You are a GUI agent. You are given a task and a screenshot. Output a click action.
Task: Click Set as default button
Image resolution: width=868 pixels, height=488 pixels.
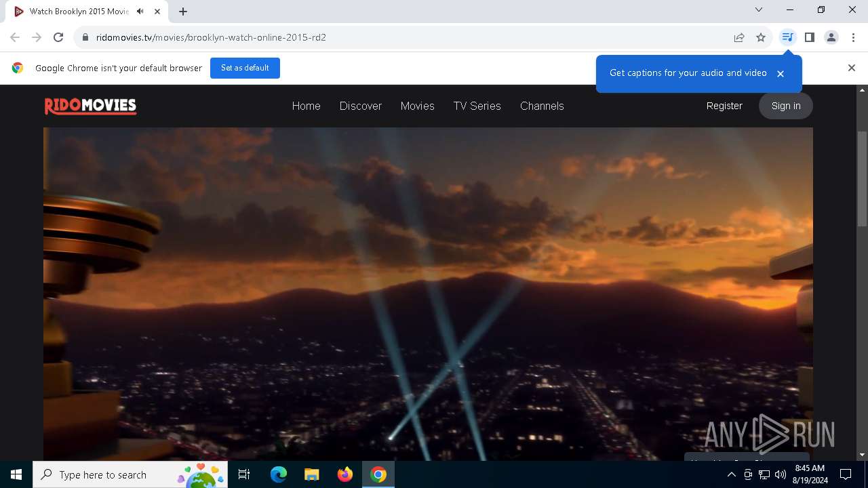(245, 68)
